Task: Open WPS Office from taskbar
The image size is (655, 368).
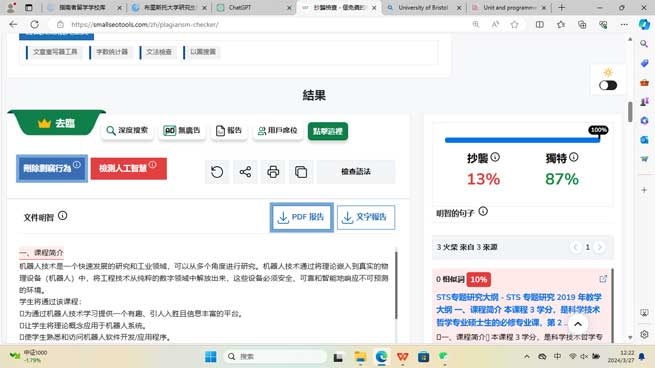Action: 402,357
